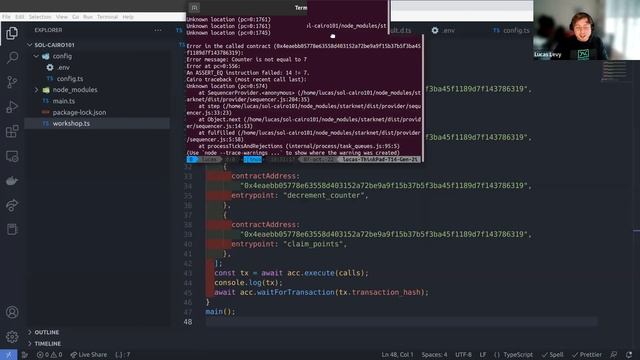The image size is (640, 360).
Task: Change end of line sequence LF
Action: click(483, 355)
